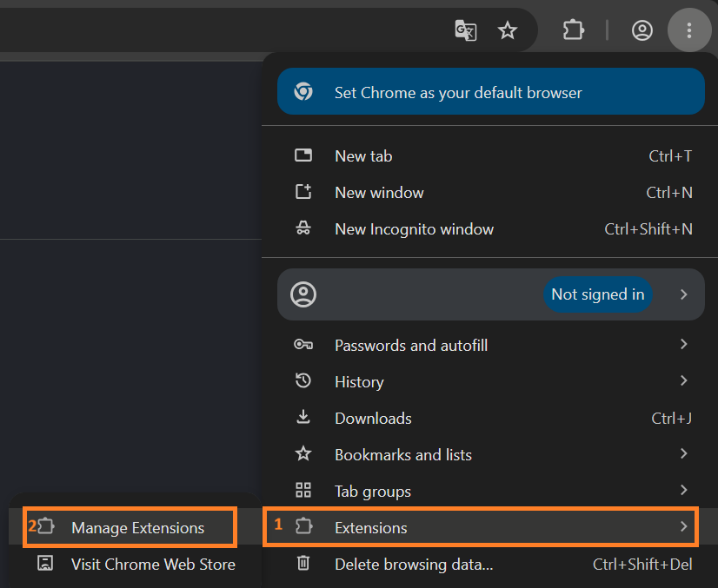Expand the Bookmarks and lists chevron

pyautogui.click(x=683, y=453)
